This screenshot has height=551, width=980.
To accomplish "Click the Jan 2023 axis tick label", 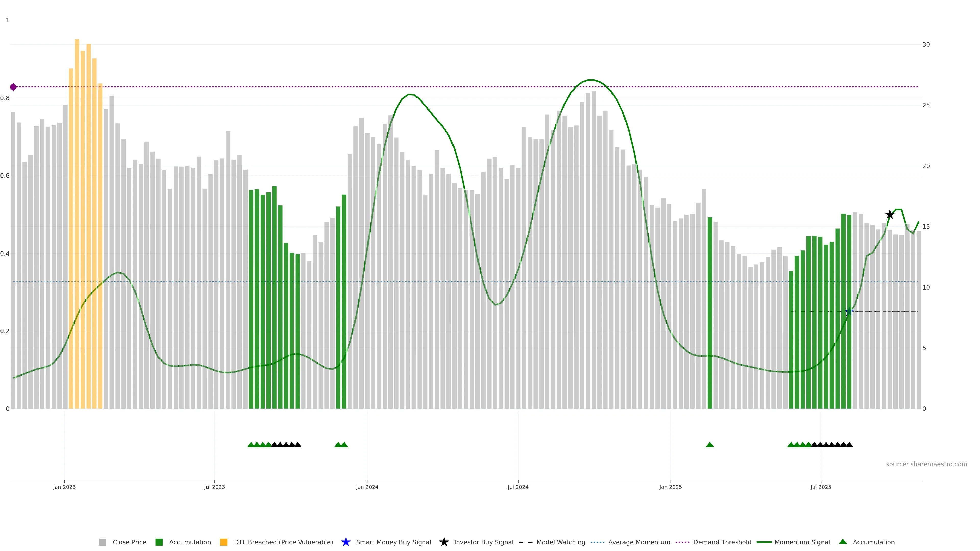I will tap(64, 487).
